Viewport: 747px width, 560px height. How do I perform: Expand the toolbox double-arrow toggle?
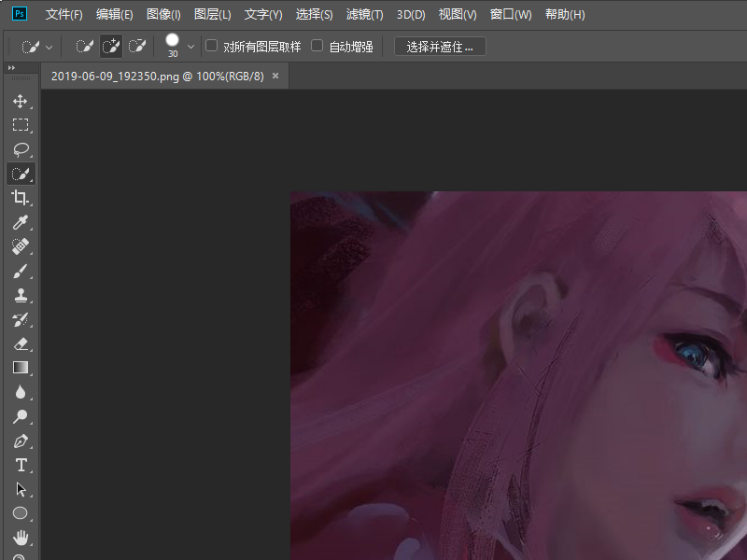(x=11, y=67)
